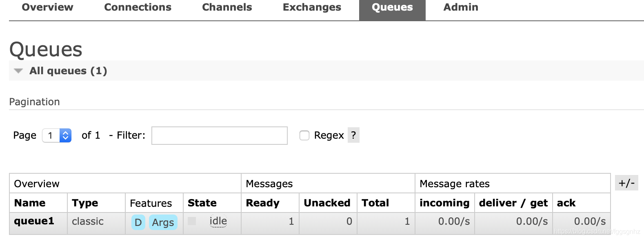Click the Args feature badge
This screenshot has width=644, height=239.
coord(163,222)
